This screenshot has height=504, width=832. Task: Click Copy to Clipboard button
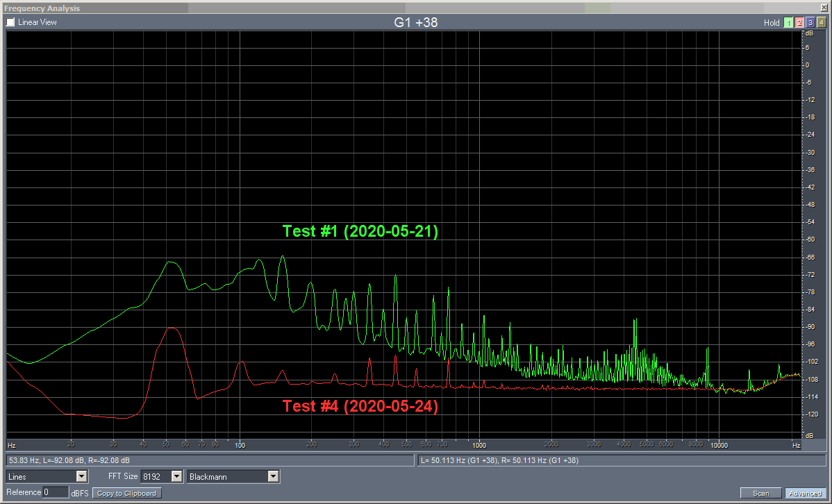127,494
